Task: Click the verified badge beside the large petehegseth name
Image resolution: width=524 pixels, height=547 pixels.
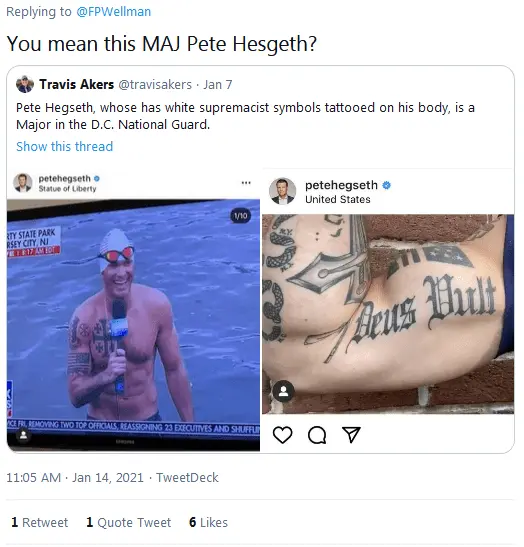Action: 386,185
